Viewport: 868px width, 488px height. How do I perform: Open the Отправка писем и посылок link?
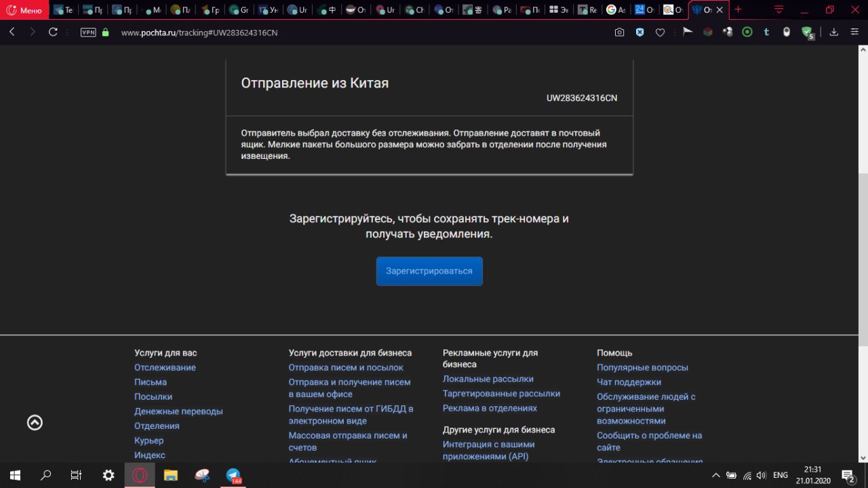(x=346, y=367)
